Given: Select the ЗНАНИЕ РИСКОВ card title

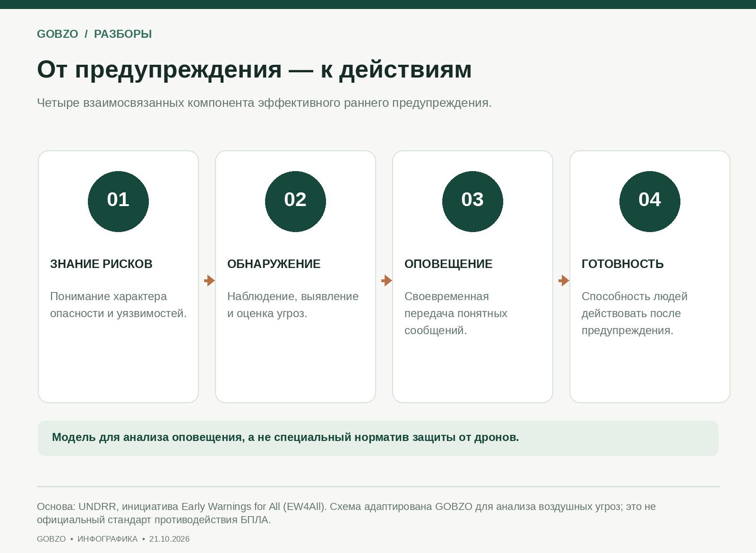Looking at the screenshot, I should 101,264.
